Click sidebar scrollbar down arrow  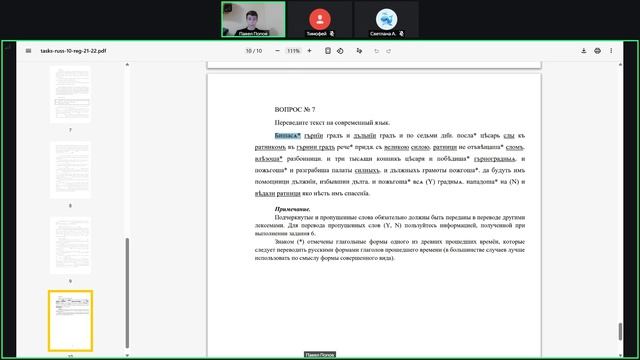(x=127, y=355)
